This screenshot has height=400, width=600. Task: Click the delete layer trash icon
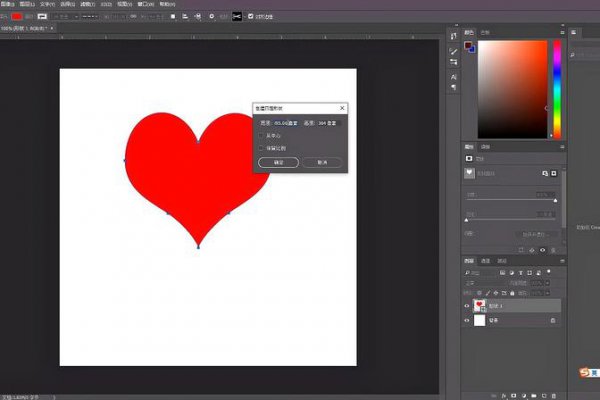[x=554, y=395]
